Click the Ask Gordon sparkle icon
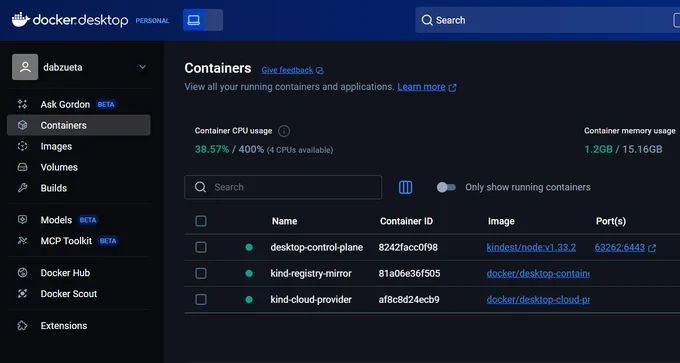Image resolution: width=680 pixels, height=363 pixels. (23, 104)
